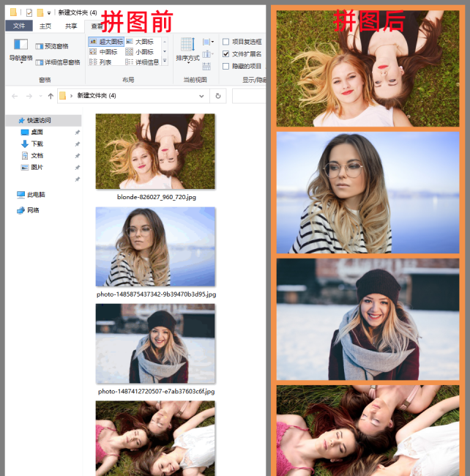The width and height of the screenshot is (470, 476).
Task: Select 列表 layout view
Action: point(100,62)
